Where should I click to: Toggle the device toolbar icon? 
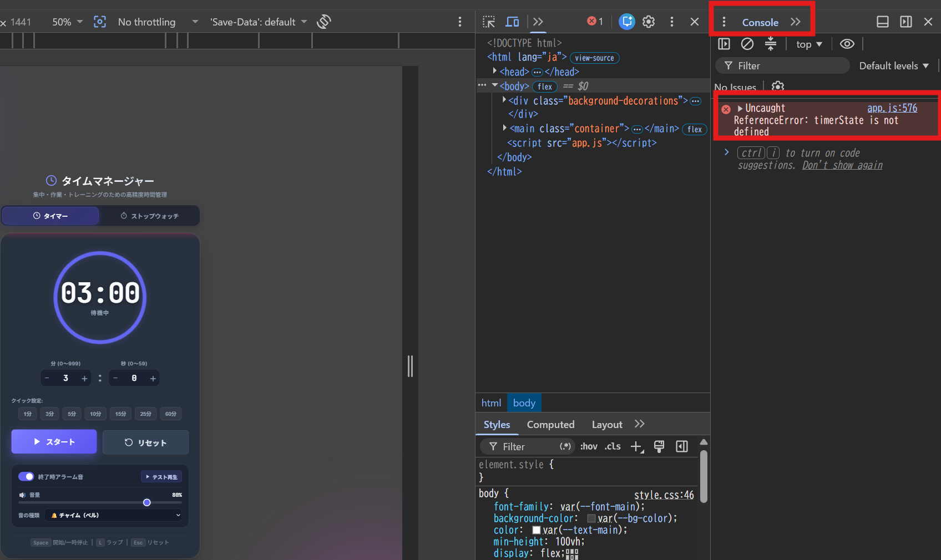(512, 22)
